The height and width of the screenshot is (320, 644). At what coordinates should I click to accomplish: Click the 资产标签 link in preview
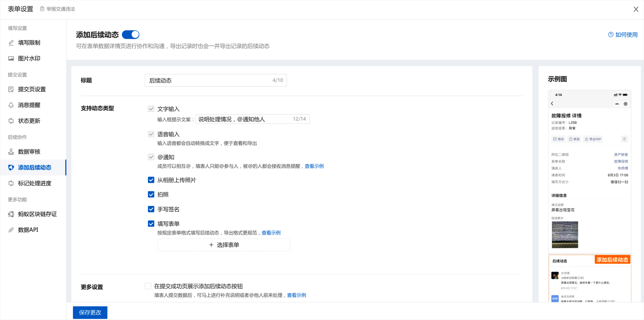click(621, 155)
